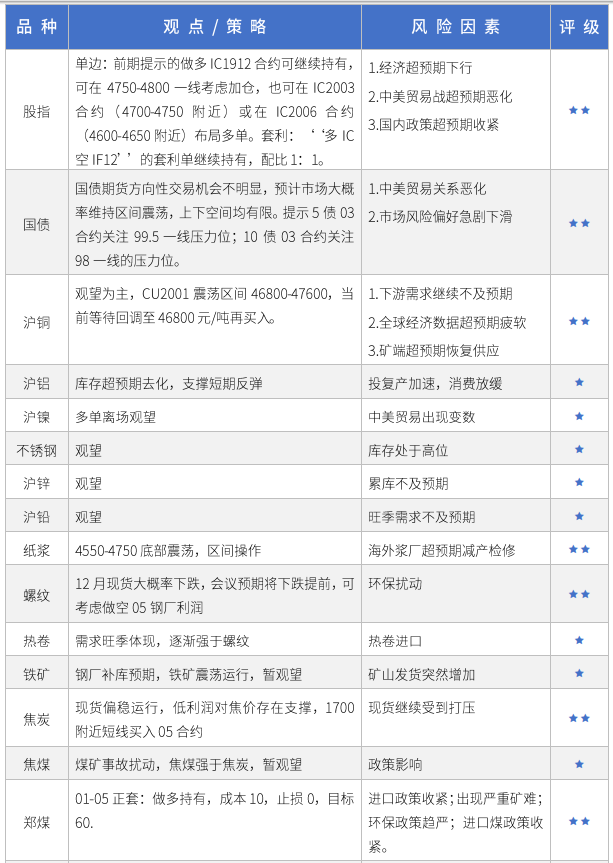
Task: Click the one-star rating for 沪锌
Action: coord(579,482)
